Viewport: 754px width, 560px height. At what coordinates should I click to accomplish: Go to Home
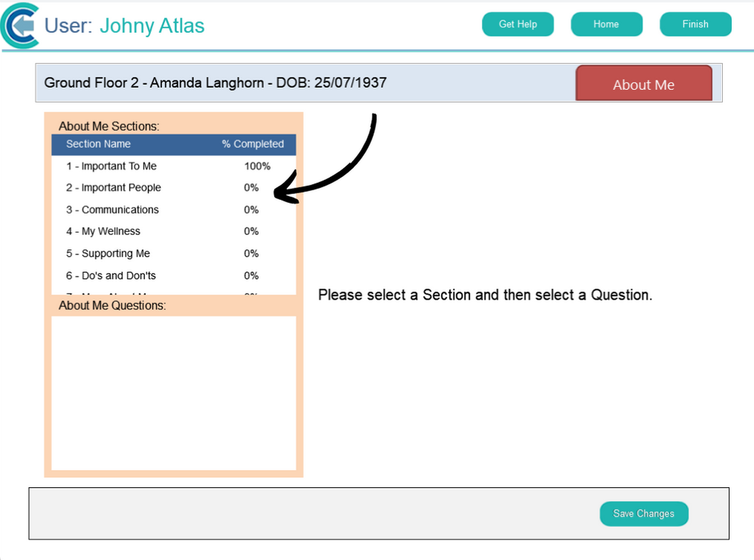tap(606, 25)
